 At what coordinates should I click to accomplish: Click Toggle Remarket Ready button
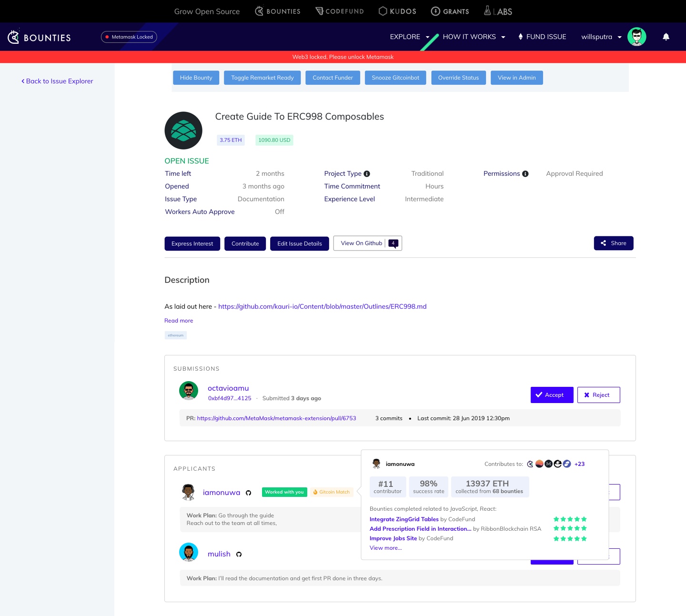(262, 78)
